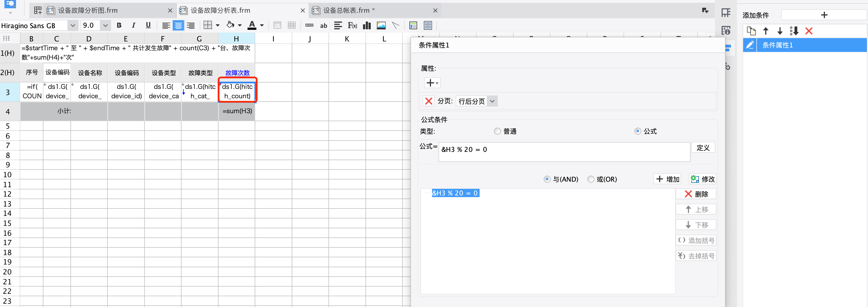Select 与(AND) logical operator
Image resolution: width=868 pixels, height=307 pixels.
click(x=547, y=179)
